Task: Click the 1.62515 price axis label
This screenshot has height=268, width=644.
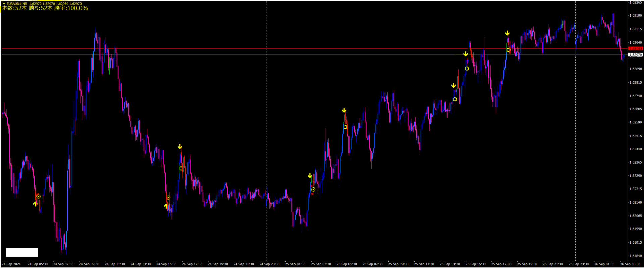Action: pos(636,136)
